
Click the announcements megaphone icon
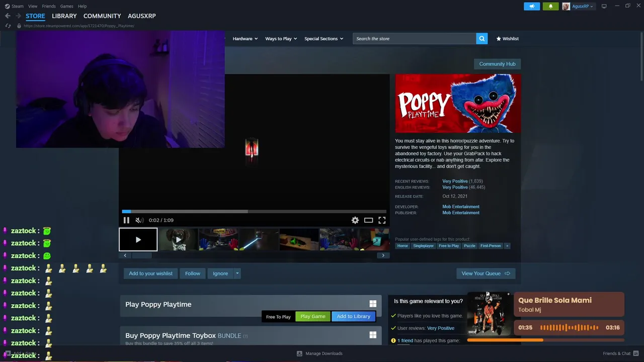[x=532, y=6]
